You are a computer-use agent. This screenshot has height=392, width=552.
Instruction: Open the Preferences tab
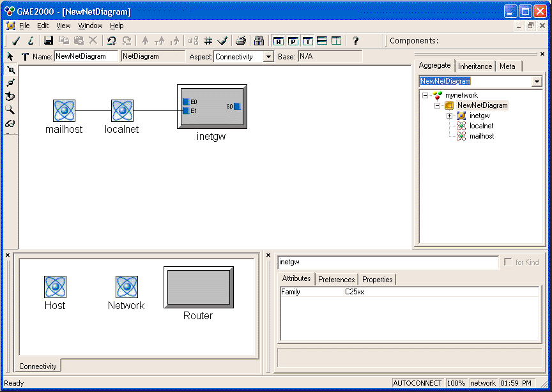tap(337, 280)
